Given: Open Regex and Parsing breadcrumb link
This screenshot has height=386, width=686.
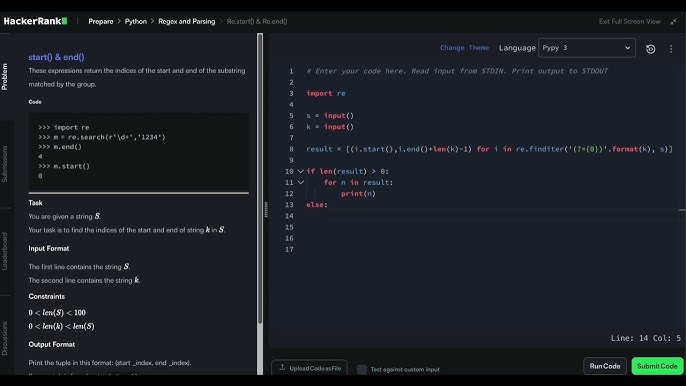Looking at the screenshot, I should coord(187,21).
